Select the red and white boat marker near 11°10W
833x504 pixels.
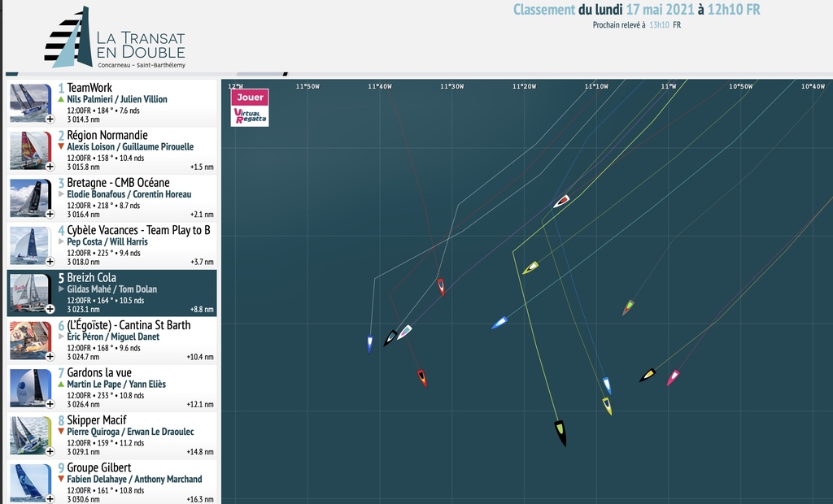click(x=561, y=202)
